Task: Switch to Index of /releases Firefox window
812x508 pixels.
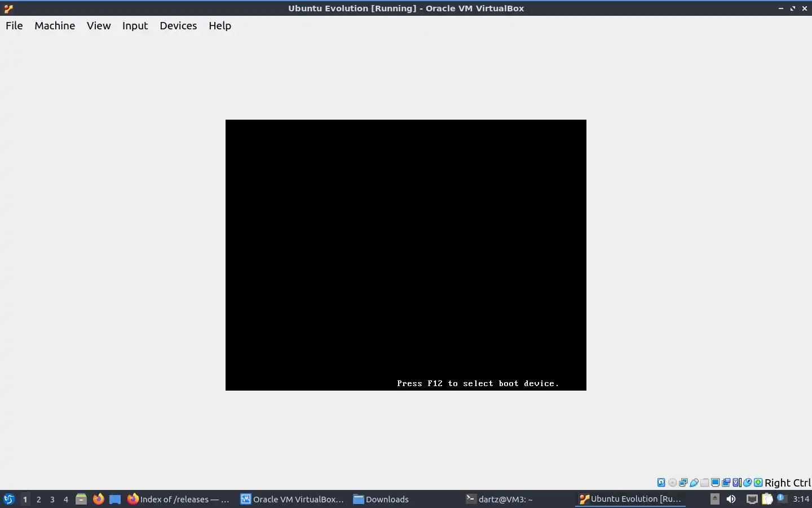Action: click(x=179, y=499)
